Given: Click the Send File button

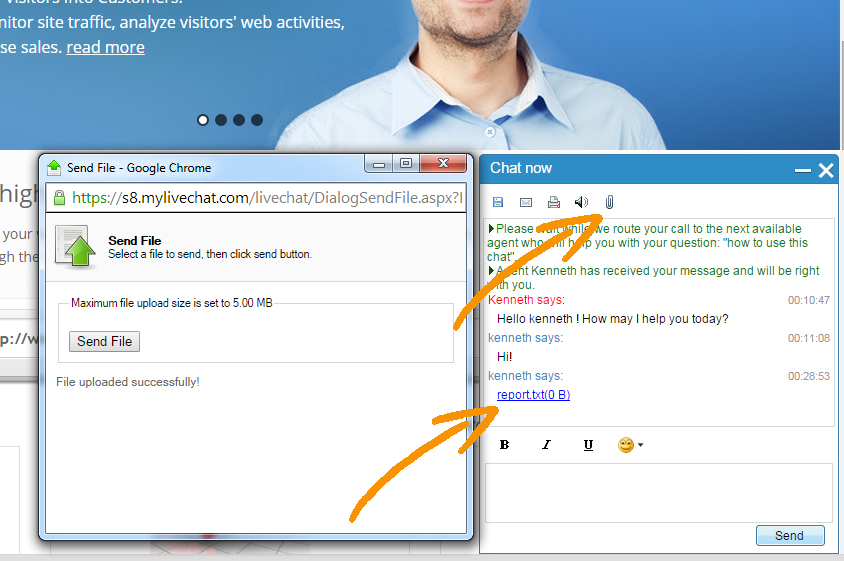Looking at the screenshot, I should 105,341.
